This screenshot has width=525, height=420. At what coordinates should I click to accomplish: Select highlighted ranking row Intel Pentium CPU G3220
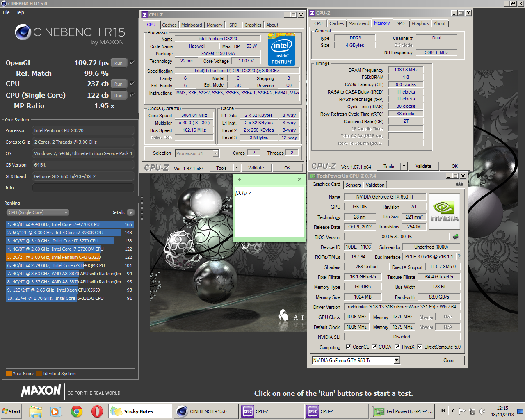tap(70, 257)
